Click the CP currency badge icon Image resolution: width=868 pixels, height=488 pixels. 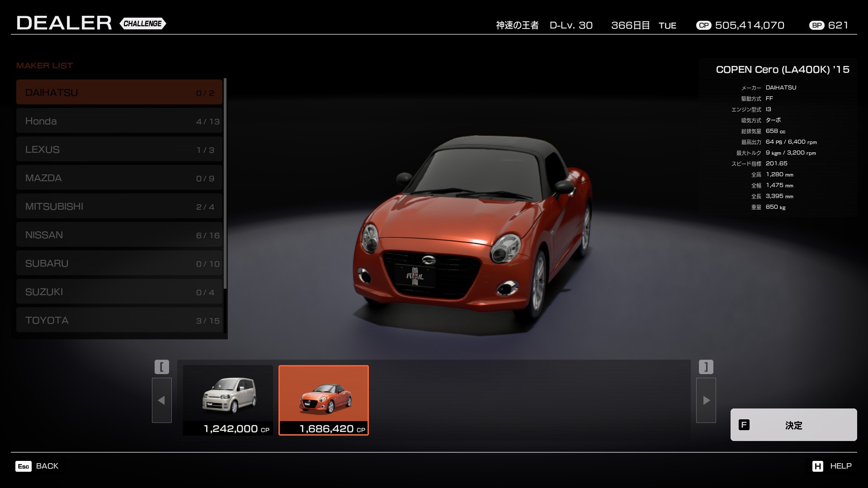(703, 25)
